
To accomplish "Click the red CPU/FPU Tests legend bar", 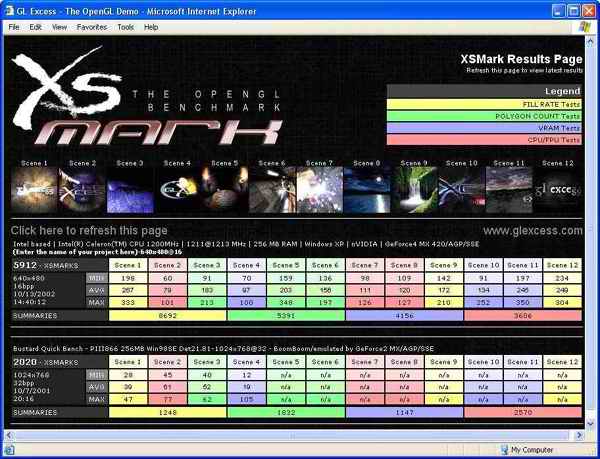I will pyautogui.click(x=484, y=140).
